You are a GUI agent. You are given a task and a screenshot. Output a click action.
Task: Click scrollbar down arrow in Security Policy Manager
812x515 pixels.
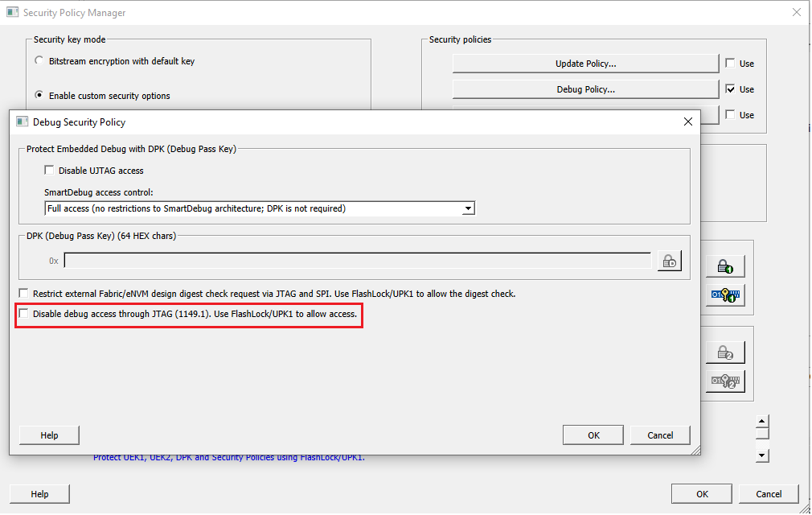(x=762, y=456)
